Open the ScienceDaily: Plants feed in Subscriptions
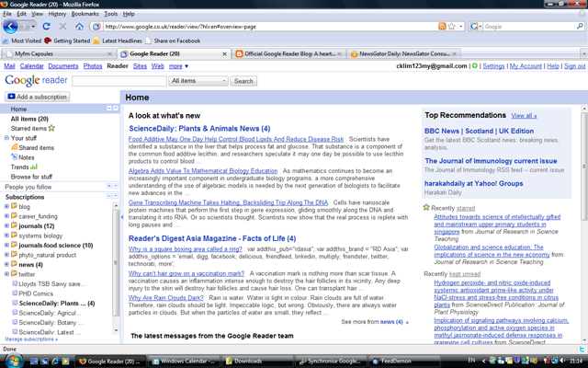 [57, 303]
